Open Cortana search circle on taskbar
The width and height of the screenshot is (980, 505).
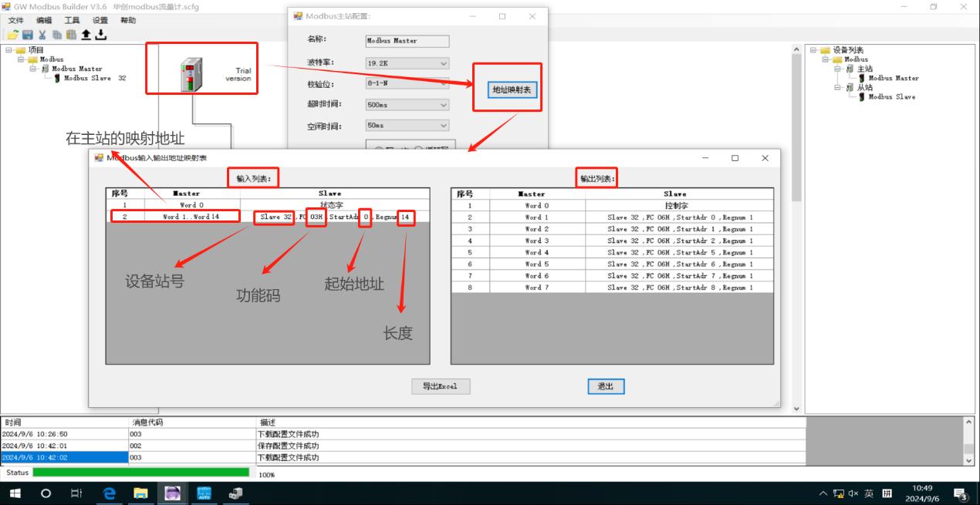(x=46, y=493)
